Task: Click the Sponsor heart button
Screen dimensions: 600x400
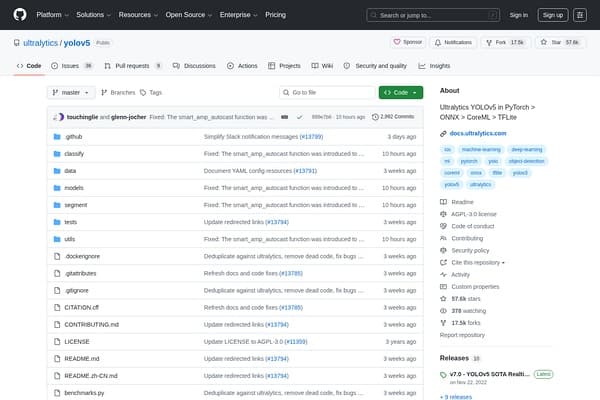Action: click(x=408, y=42)
